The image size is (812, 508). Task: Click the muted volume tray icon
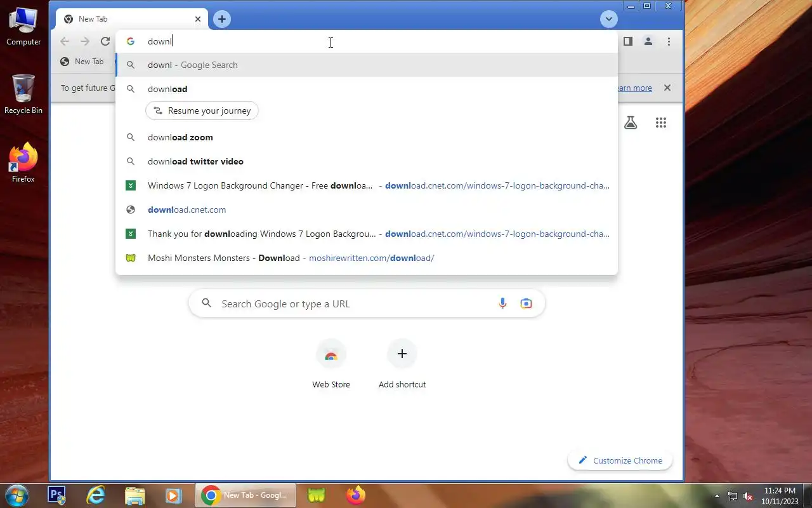[x=748, y=496]
